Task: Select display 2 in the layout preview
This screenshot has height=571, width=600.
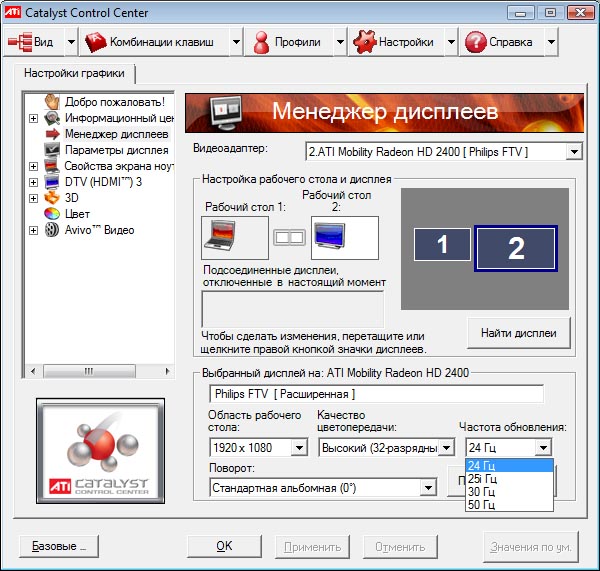Action: [x=516, y=248]
